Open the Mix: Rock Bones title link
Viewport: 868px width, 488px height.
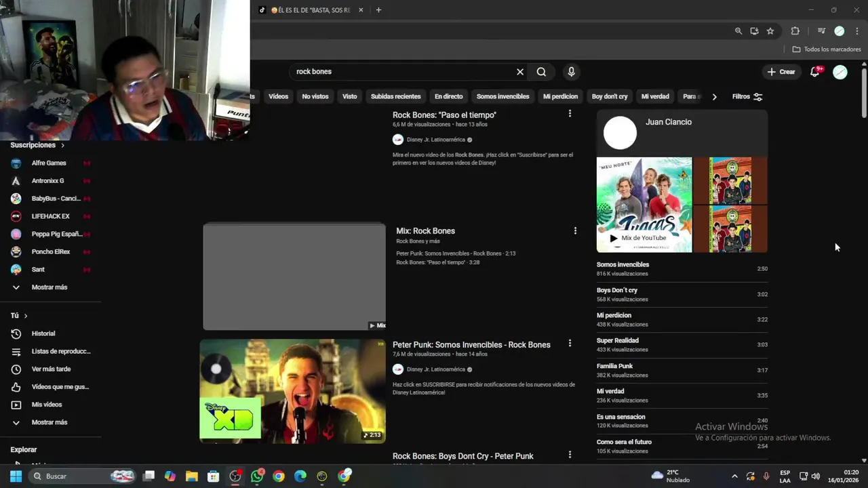(x=425, y=231)
